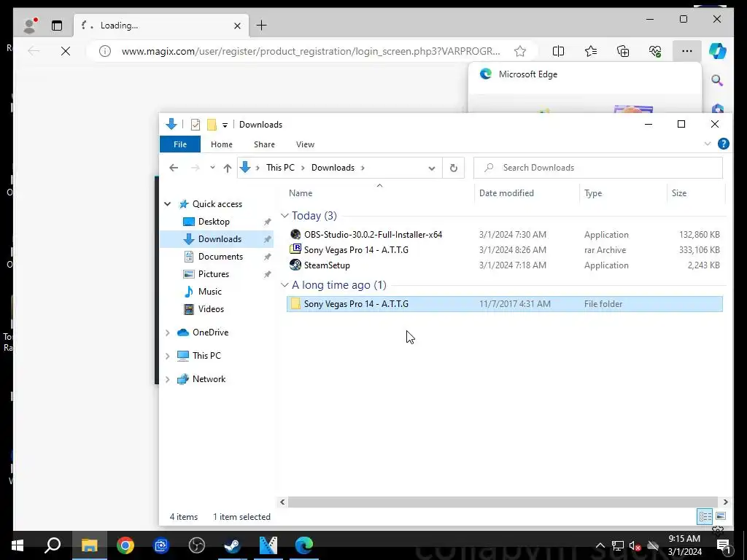Expand breadcrumb arrow after Downloads
747x560 pixels.
[x=363, y=168]
